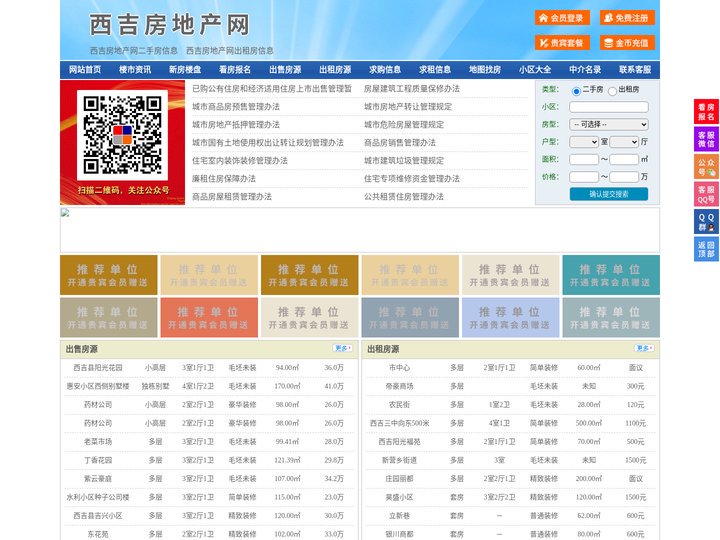Click the purple 客服微信 side icon
This screenshot has width=720, height=540.
(706, 139)
